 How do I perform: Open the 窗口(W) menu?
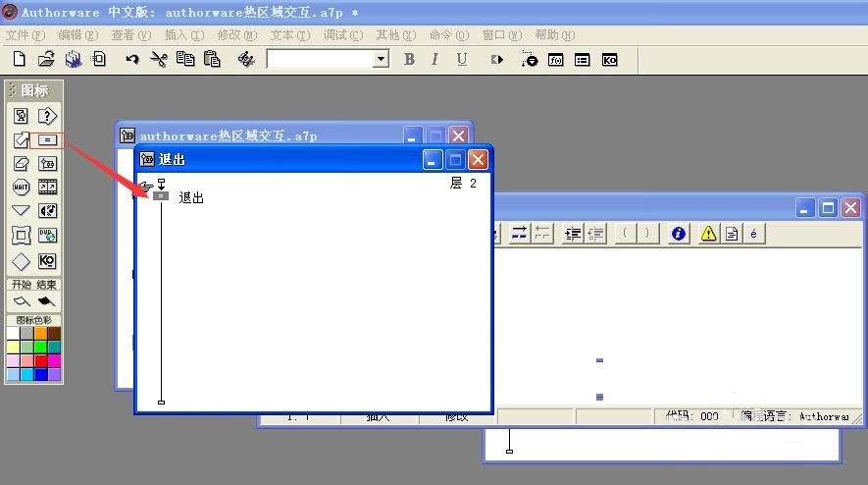(x=502, y=35)
